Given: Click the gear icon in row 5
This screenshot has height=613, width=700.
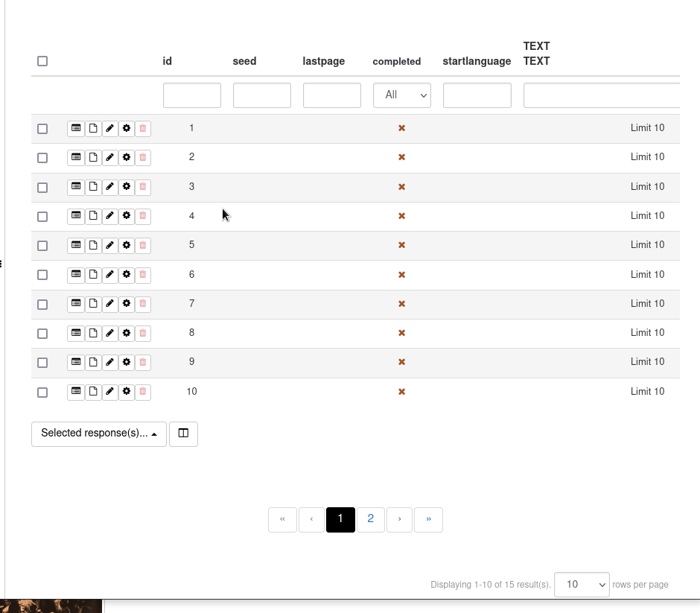Looking at the screenshot, I should (x=127, y=246).
